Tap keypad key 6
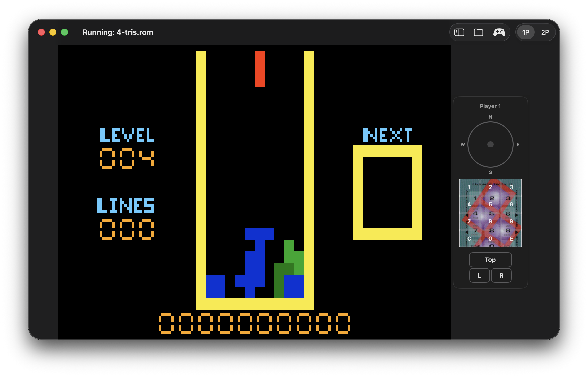 [511, 204]
